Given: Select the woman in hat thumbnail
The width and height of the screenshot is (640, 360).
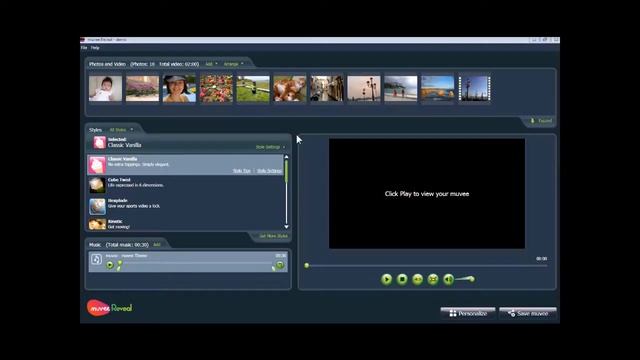Looking at the screenshot, I should click(x=179, y=88).
